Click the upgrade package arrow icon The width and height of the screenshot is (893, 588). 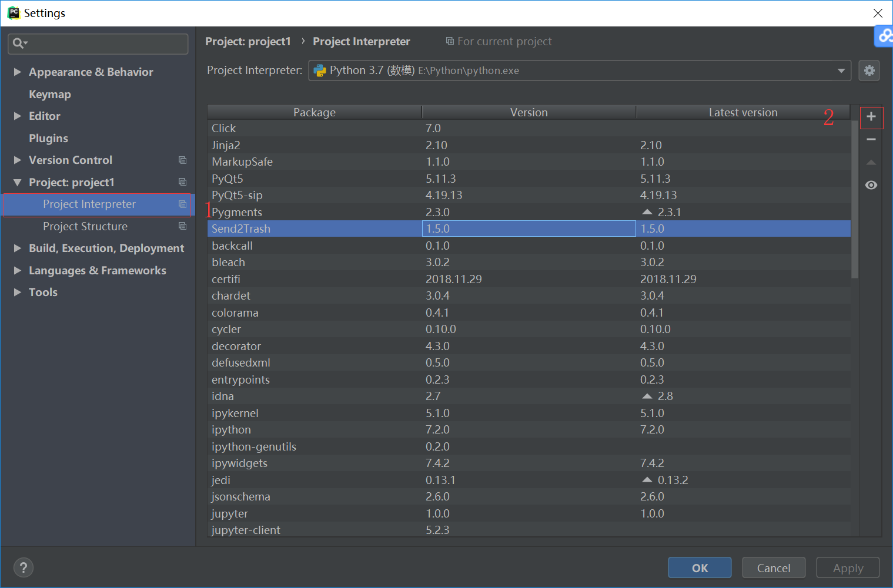871,162
